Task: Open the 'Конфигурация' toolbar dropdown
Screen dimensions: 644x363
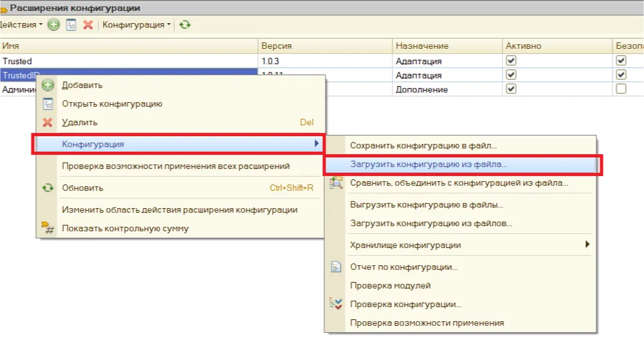Action: (136, 25)
